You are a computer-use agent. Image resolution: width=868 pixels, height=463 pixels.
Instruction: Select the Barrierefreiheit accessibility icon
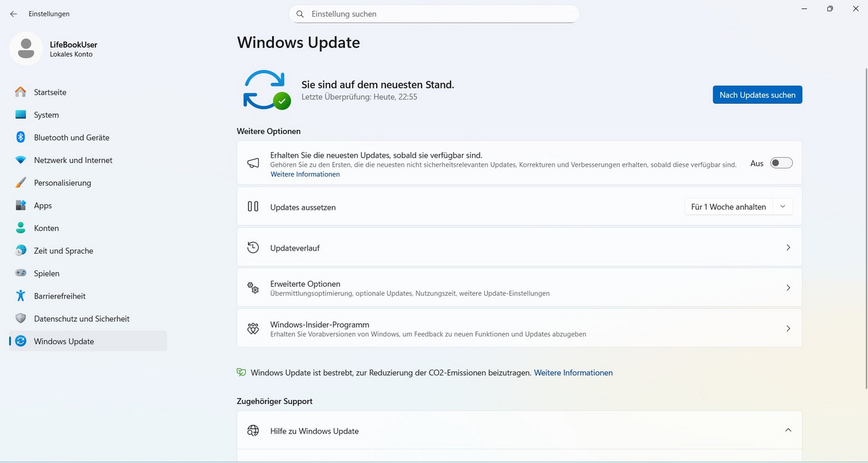coord(21,296)
